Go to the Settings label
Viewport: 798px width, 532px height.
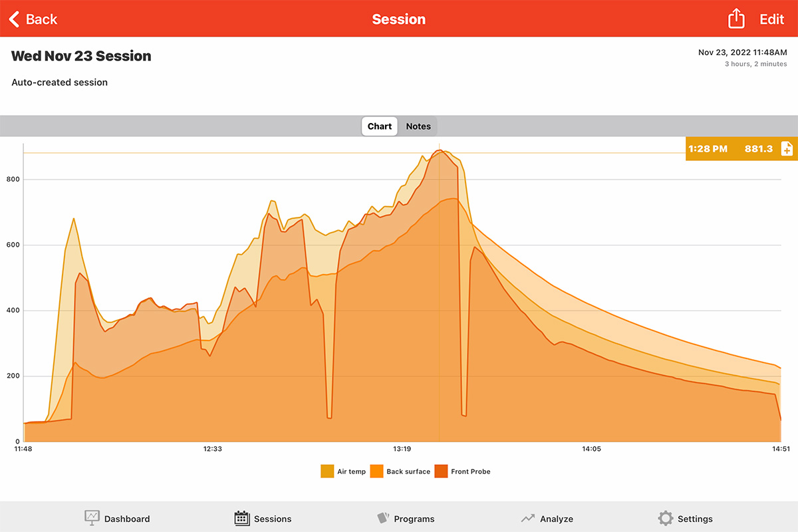[695, 519]
